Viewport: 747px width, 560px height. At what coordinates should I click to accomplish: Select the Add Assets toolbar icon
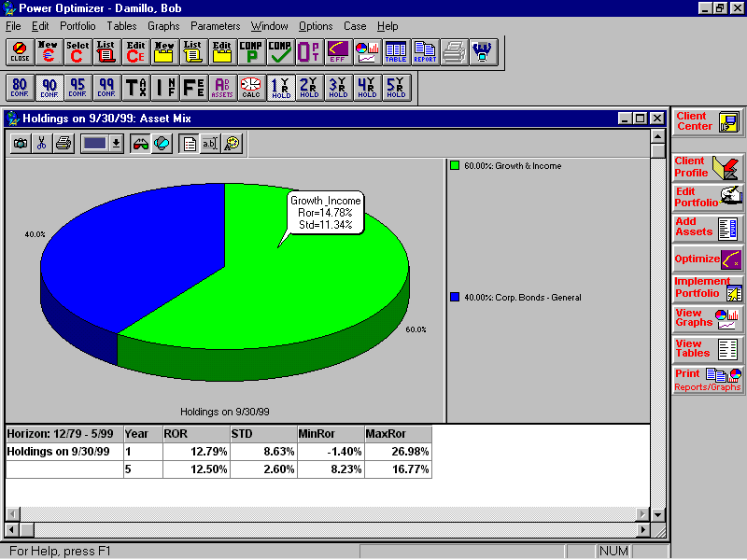(x=222, y=87)
